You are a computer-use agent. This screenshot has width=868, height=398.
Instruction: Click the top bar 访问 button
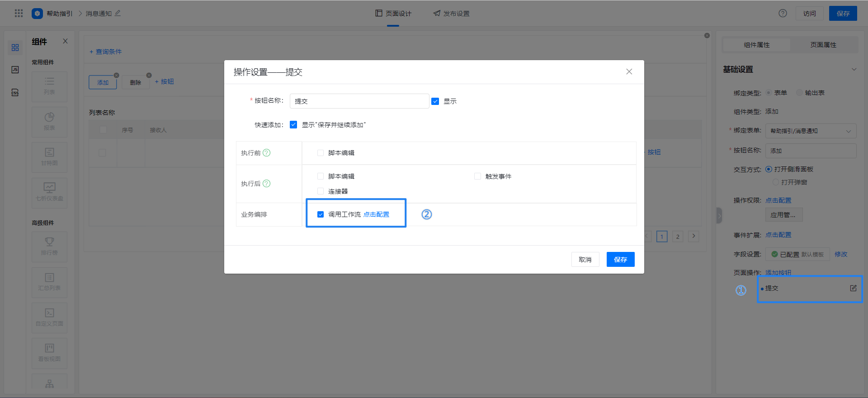click(x=809, y=14)
